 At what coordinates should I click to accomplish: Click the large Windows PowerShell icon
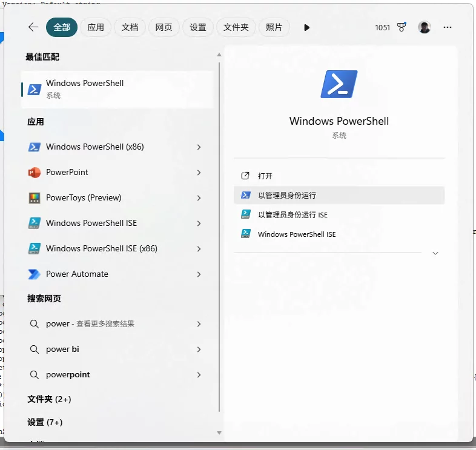[x=339, y=84]
